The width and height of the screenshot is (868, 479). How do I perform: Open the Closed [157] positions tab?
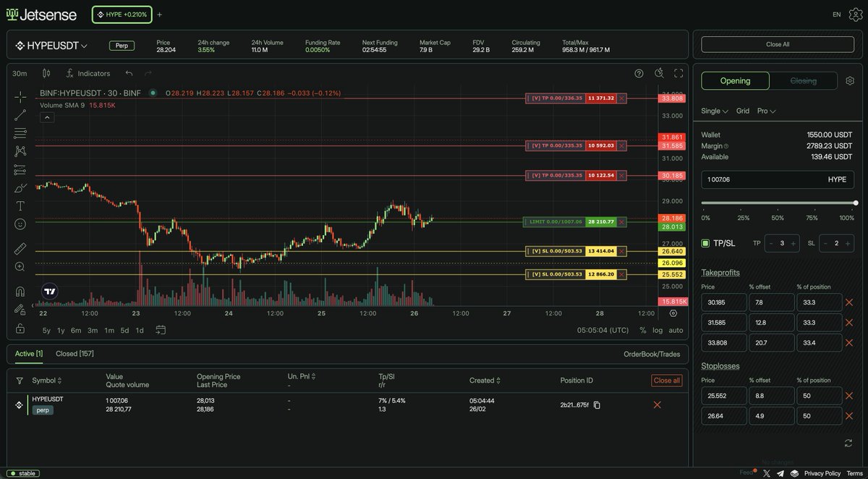tap(75, 354)
